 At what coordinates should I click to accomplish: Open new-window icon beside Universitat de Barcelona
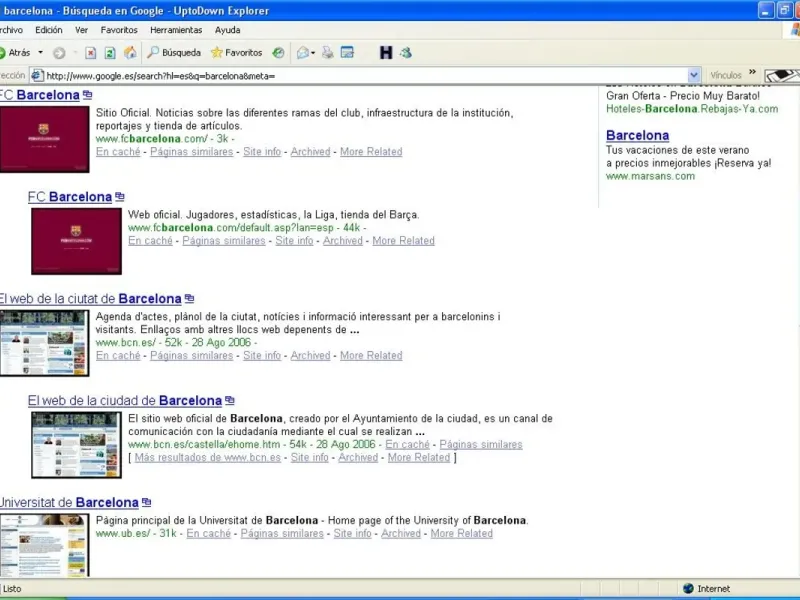tap(146, 502)
